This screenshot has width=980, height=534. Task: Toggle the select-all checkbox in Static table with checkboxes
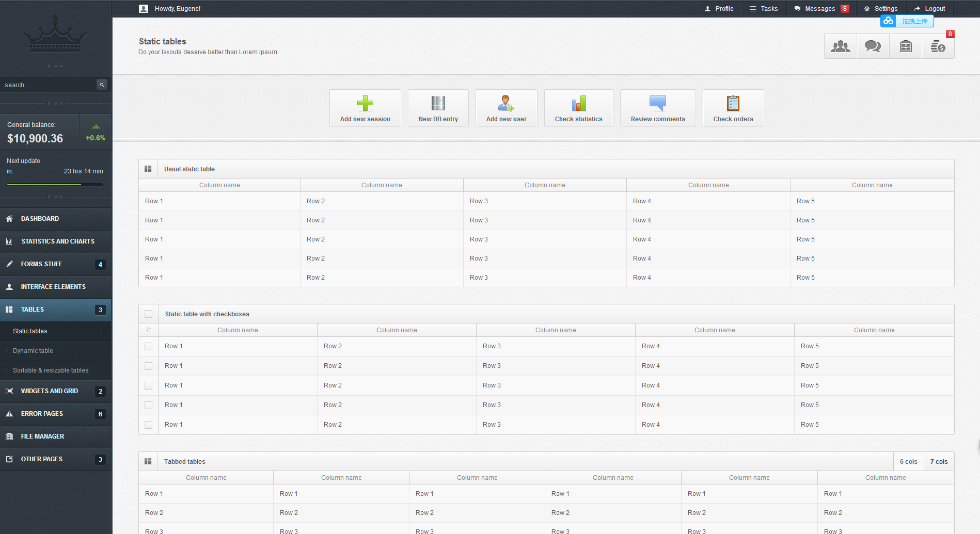click(149, 314)
